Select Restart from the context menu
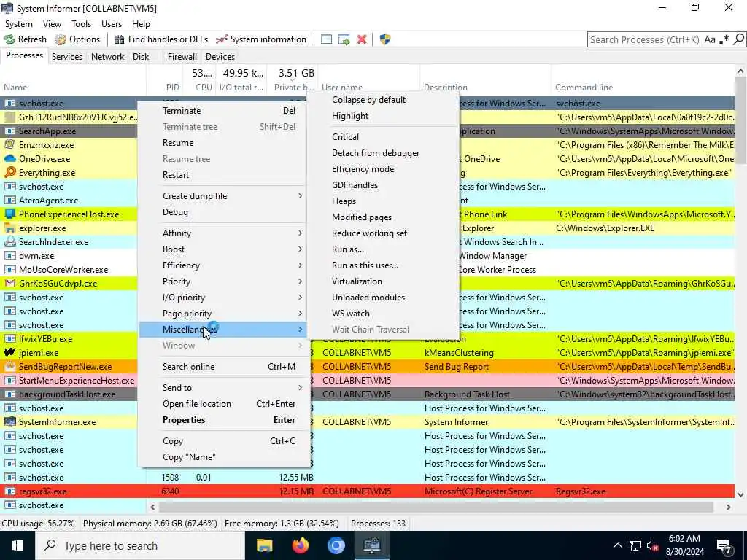This screenshot has height=560, width=747. (x=223, y=175)
